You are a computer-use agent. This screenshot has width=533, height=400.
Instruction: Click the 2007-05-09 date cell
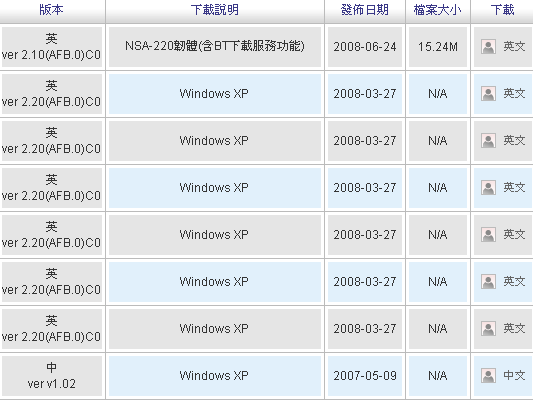(365, 376)
